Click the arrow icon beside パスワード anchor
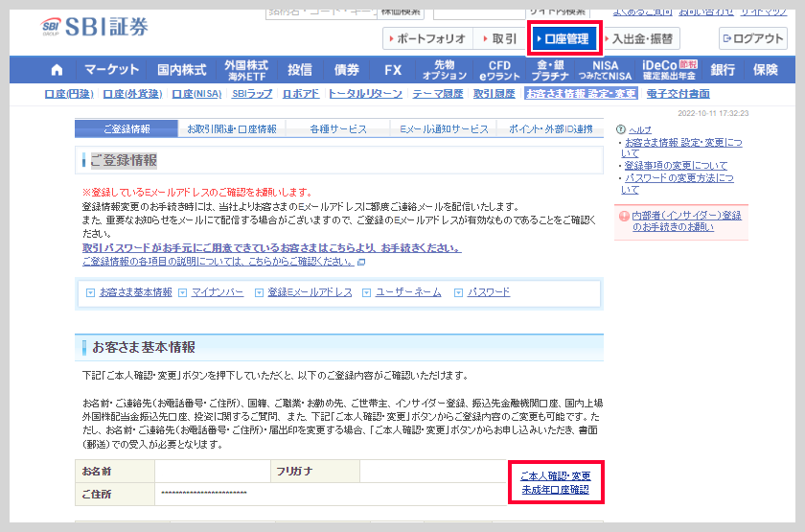The height and width of the screenshot is (532, 805). (x=458, y=292)
